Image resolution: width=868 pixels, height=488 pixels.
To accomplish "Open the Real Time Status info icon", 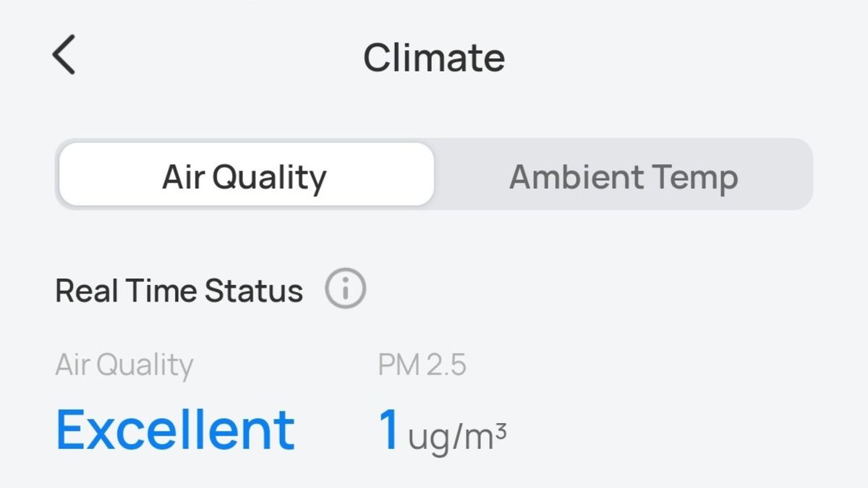I will (345, 289).
